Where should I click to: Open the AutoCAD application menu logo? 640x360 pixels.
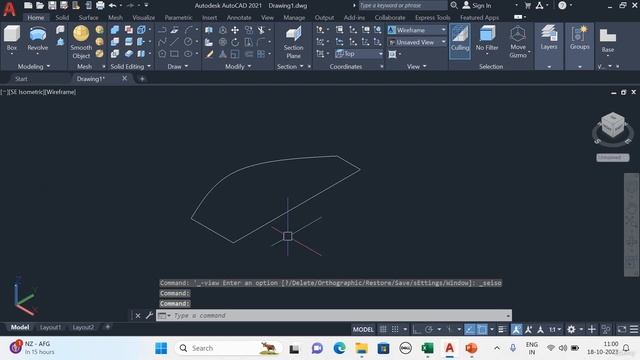(9, 8)
